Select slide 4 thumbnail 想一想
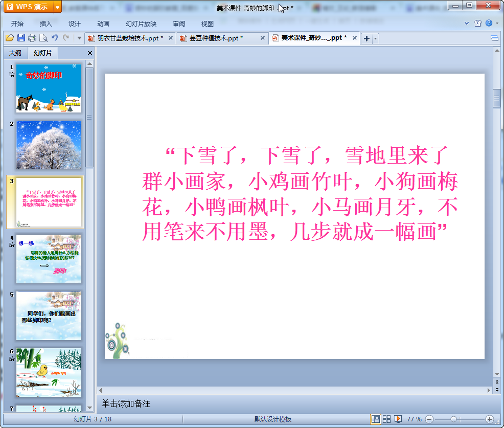The image size is (504, 428). tap(49, 259)
